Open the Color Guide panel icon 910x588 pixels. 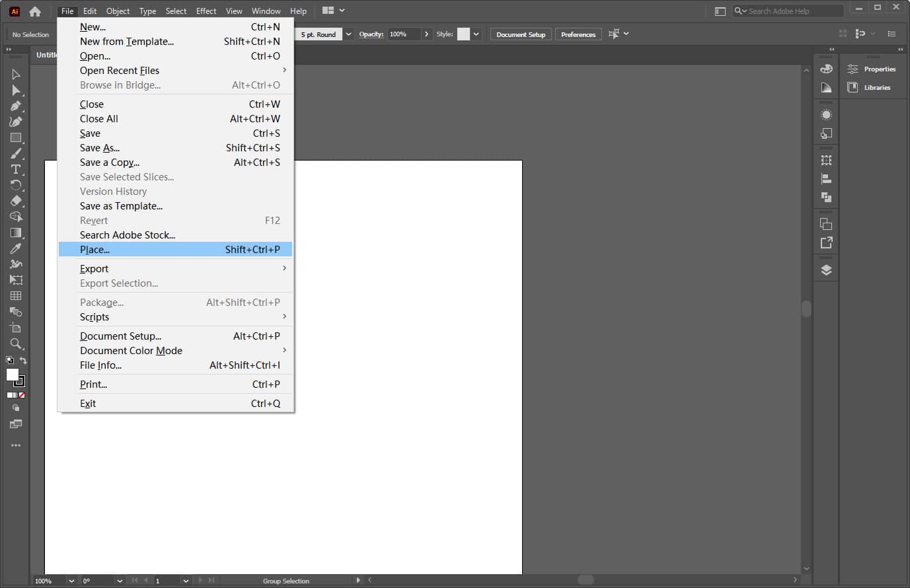click(x=826, y=87)
